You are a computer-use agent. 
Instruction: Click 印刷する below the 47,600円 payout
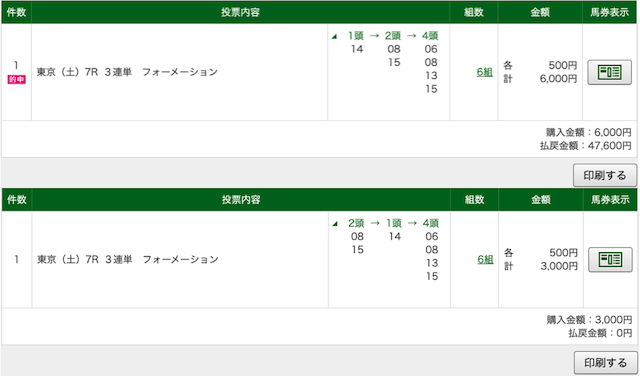click(605, 175)
